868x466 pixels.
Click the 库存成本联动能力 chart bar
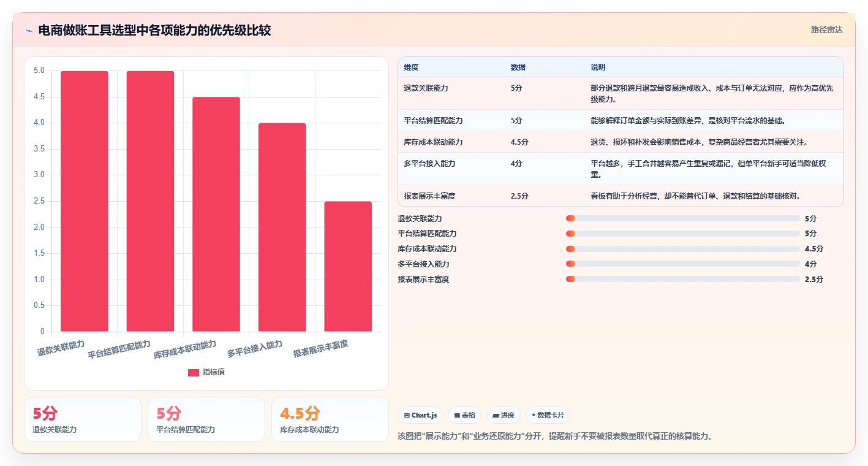216,215
